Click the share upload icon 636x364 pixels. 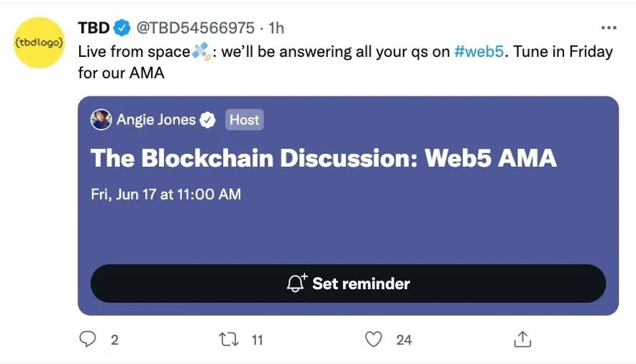(522, 339)
